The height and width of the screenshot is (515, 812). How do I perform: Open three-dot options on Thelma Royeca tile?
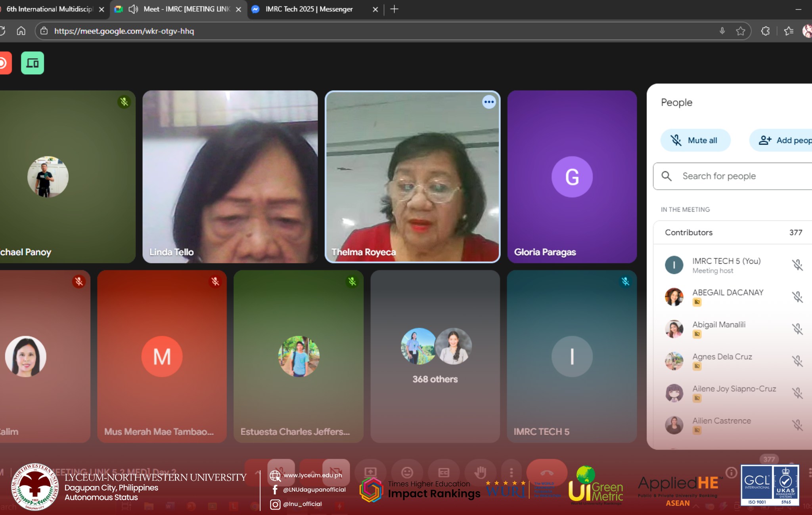[489, 102]
